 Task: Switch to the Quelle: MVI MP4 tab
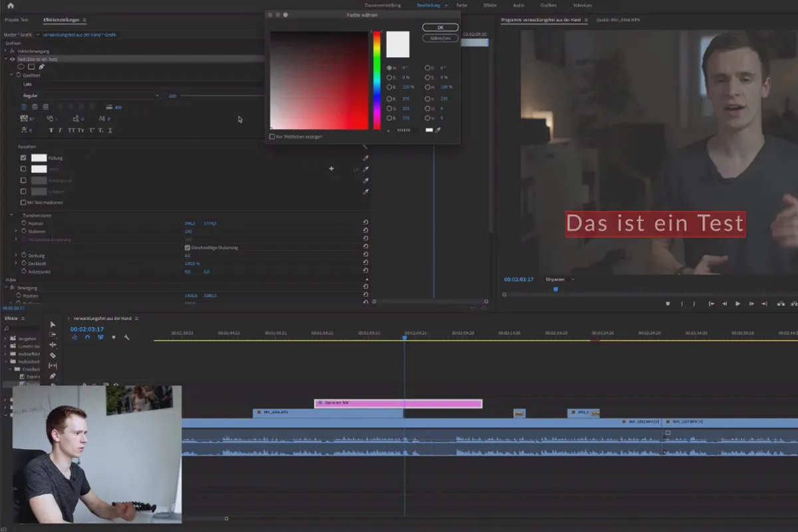point(619,20)
